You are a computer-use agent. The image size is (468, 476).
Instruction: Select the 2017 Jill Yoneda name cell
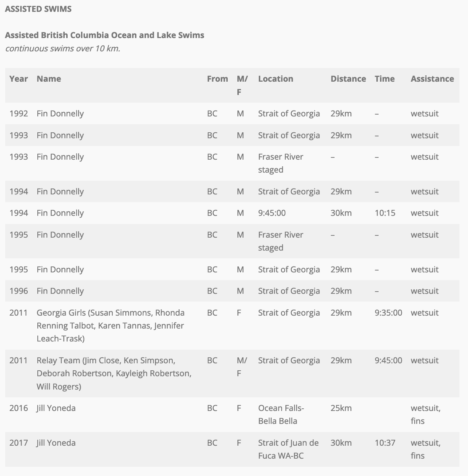[x=56, y=443]
